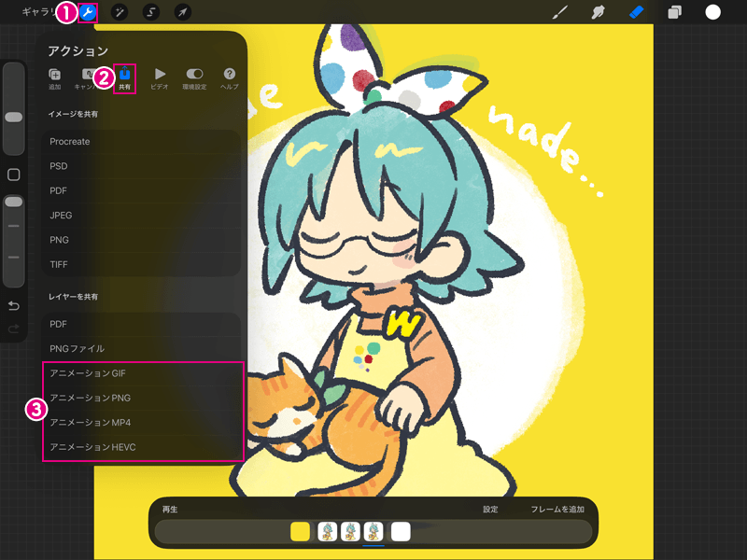Select the blue Eraser tool

637,12
